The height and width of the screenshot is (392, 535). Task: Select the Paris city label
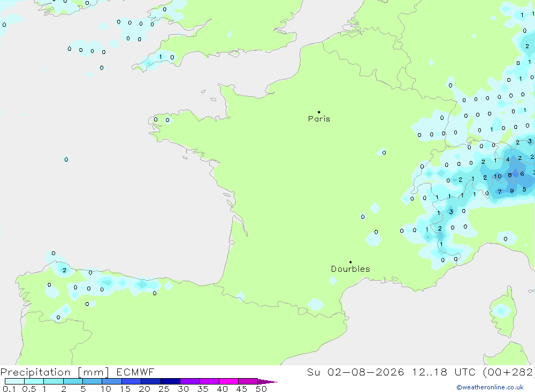click(319, 119)
